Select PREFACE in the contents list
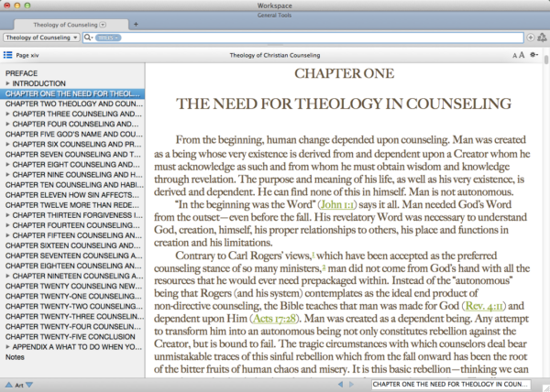 click(x=21, y=73)
